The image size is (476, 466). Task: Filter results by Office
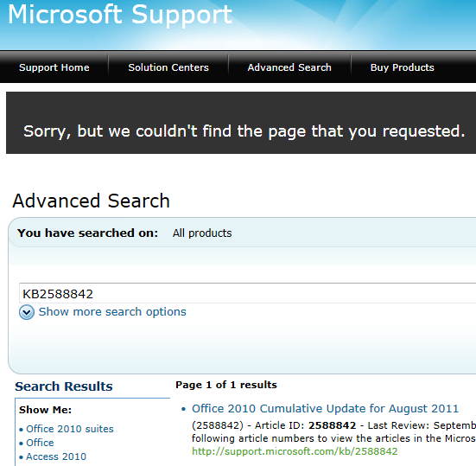coord(40,443)
